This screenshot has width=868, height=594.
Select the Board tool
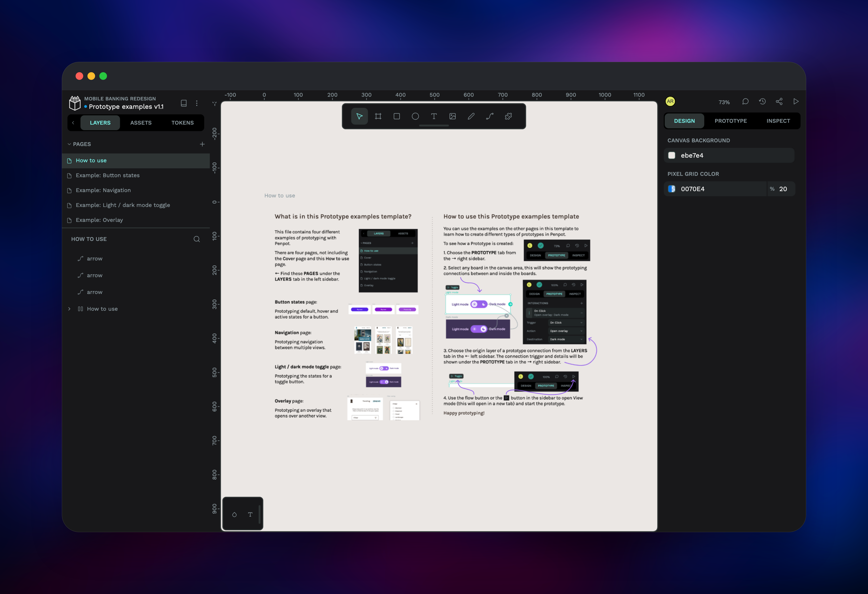(378, 116)
